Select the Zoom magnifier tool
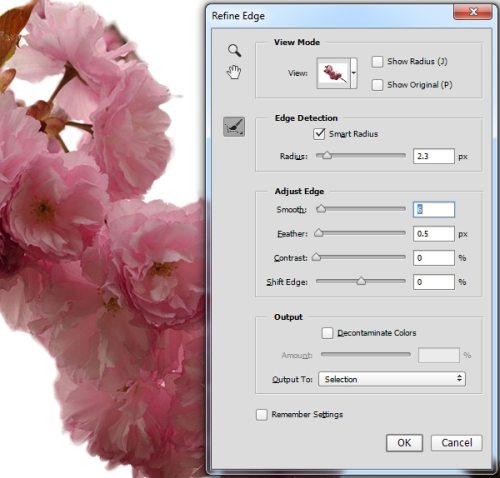This screenshot has height=478, width=500. coord(234,50)
